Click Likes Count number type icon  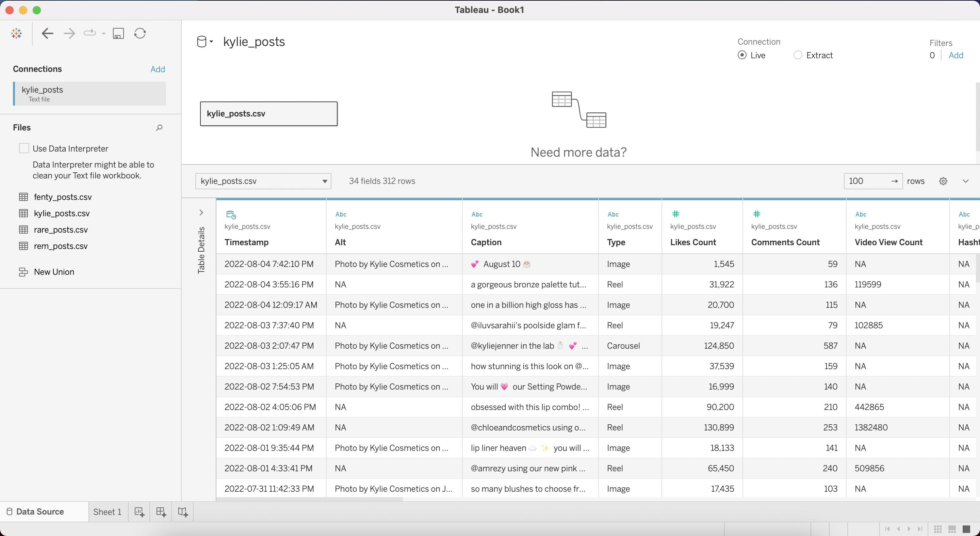tap(676, 214)
